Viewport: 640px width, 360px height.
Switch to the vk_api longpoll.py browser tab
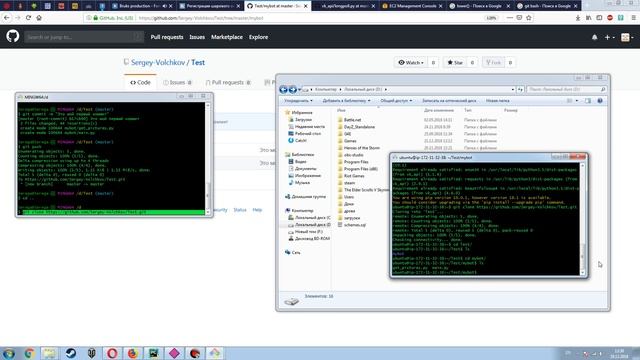point(345,6)
